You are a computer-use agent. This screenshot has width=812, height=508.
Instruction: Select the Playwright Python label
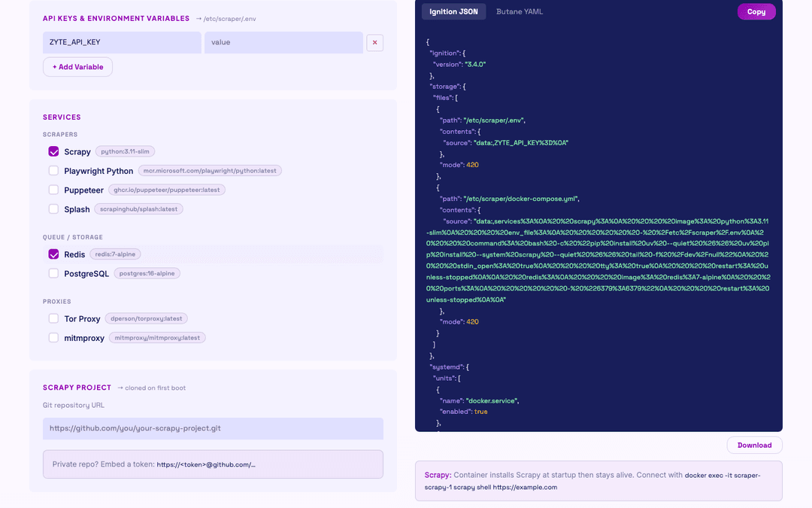coord(98,171)
